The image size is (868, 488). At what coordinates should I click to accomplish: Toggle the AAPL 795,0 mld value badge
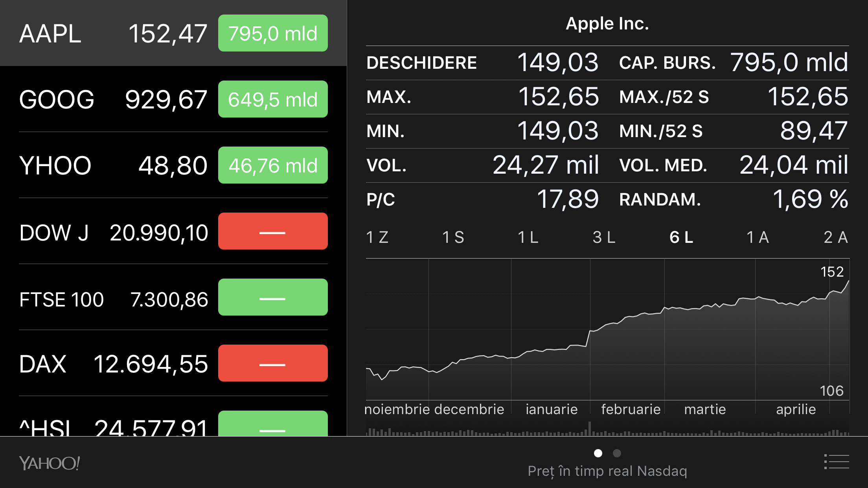tap(273, 33)
